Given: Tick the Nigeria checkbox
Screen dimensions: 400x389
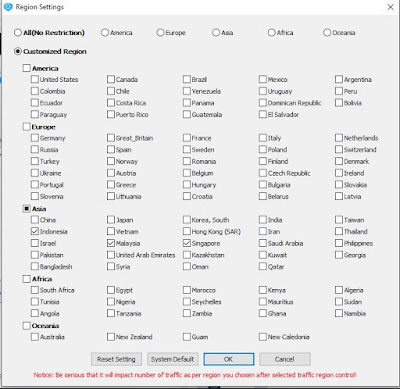Looking at the screenshot, I should (x=111, y=302).
